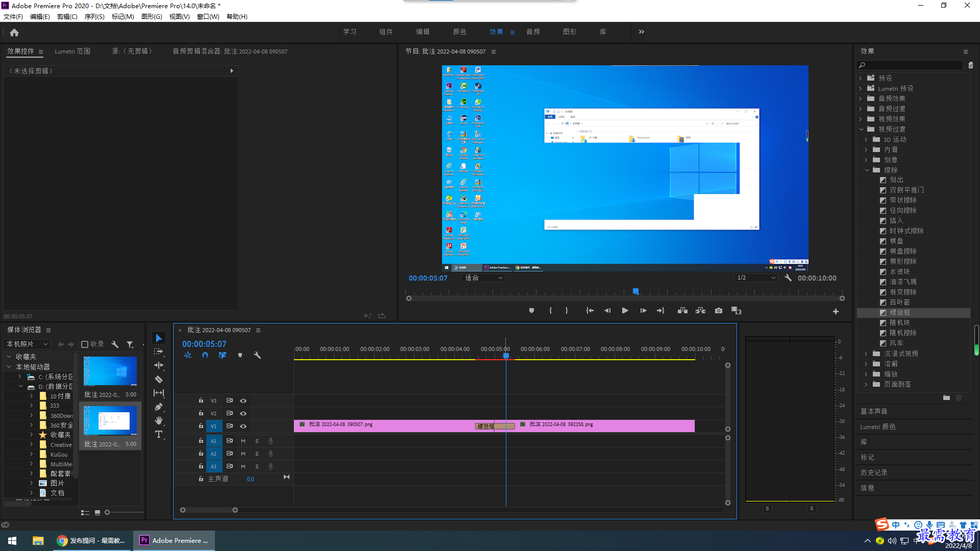Toggle the Ingest checkbox
Viewport: 980px width, 551px height.
[x=85, y=344]
